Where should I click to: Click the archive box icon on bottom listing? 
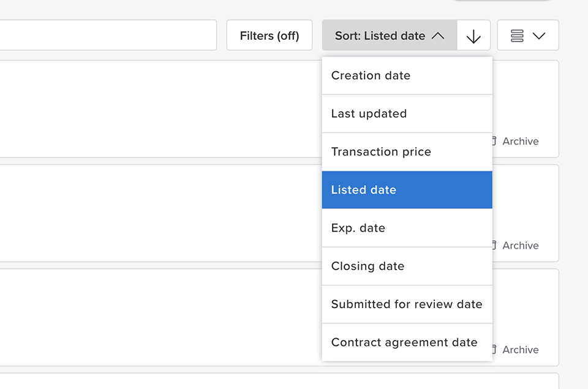point(494,349)
